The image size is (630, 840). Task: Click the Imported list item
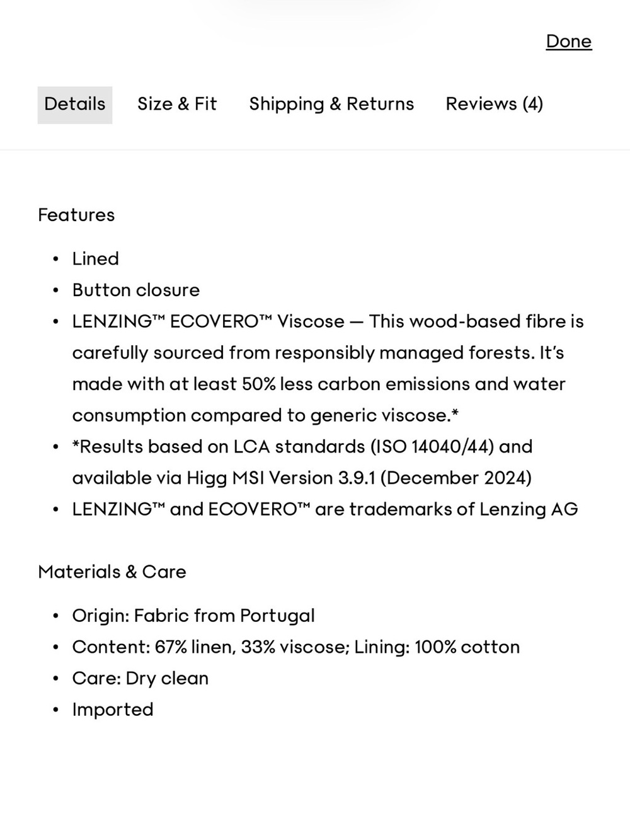[x=113, y=710]
